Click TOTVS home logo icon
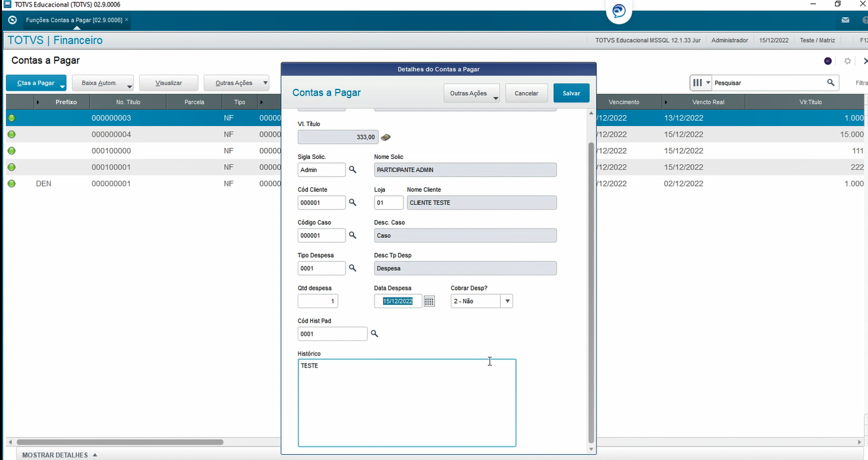 (x=12, y=20)
